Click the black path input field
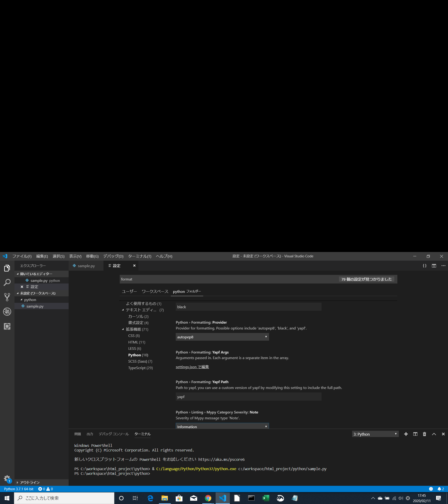 [248, 307]
